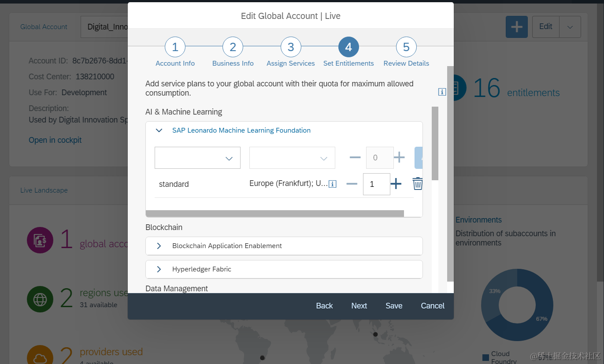Viewport: 604px width, 364px height.
Task: Decrease the standard plan quota with minus
Action: tap(352, 184)
